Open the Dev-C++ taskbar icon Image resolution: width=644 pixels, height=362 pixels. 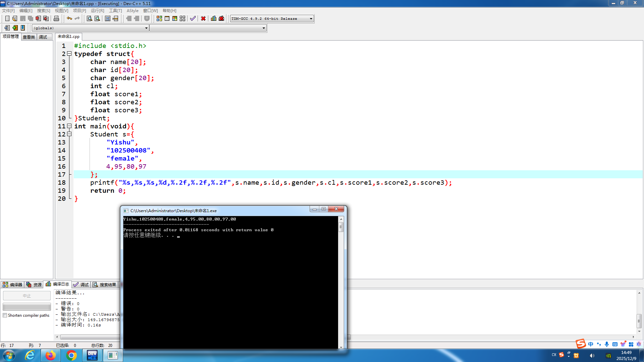(92, 355)
